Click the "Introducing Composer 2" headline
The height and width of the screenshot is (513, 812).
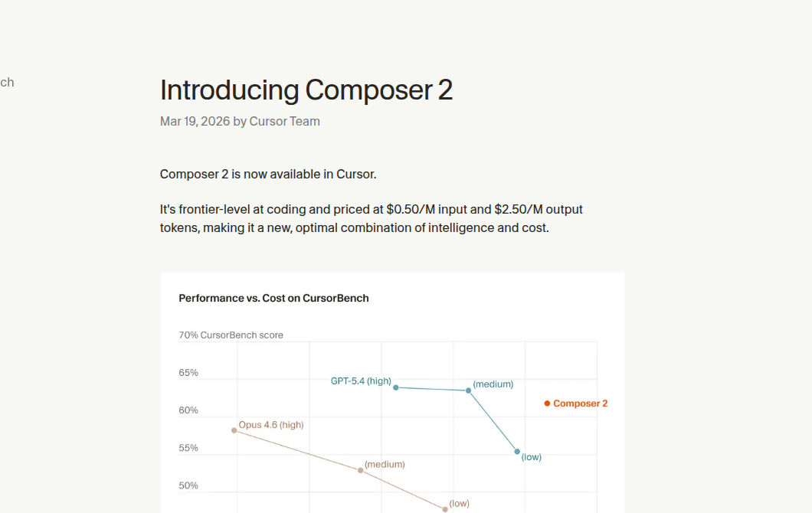point(306,90)
